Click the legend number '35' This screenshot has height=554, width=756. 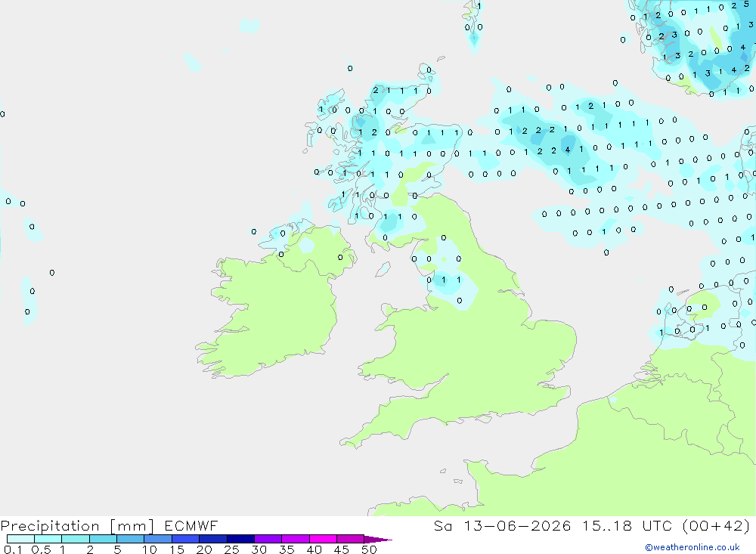(287, 549)
